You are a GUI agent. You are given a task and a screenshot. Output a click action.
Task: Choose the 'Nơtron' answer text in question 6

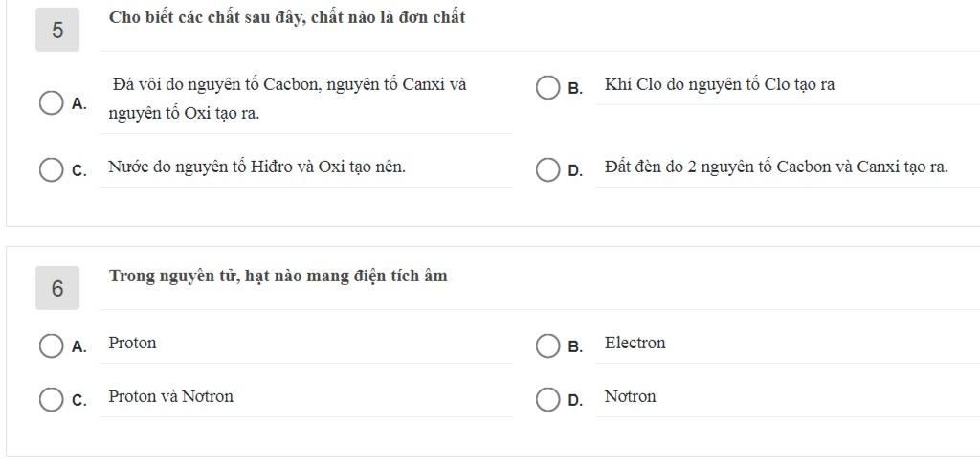[630, 397]
